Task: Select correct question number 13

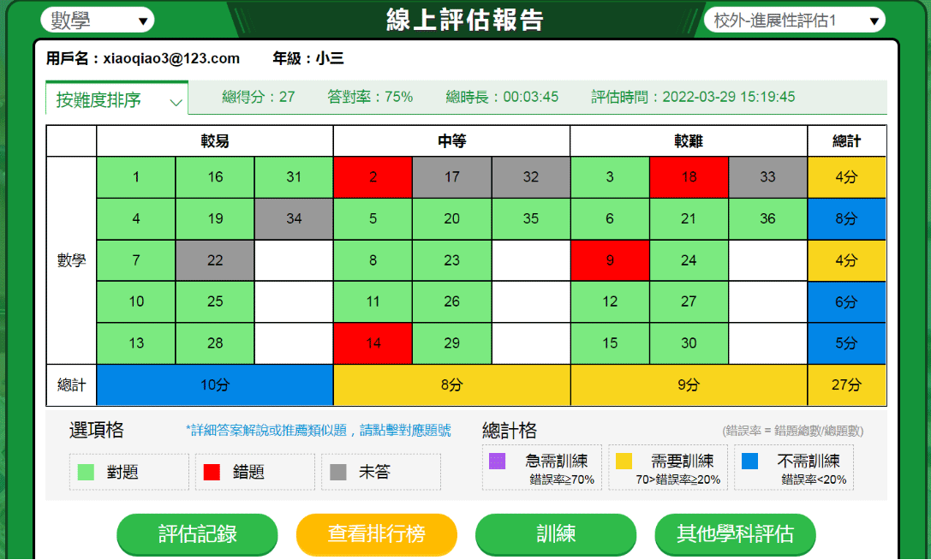Action: click(136, 343)
